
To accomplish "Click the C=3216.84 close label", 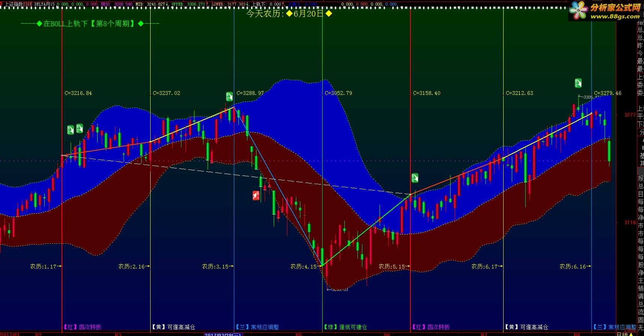I will click(78, 93).
